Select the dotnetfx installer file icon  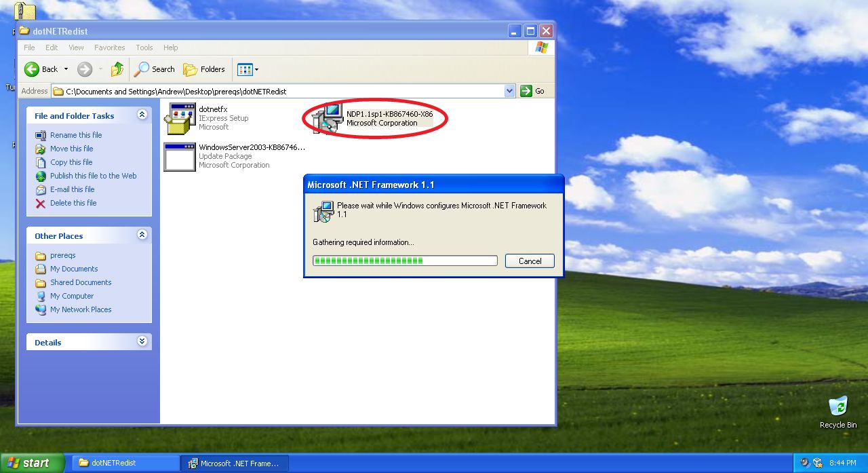[x=179, y=119]
